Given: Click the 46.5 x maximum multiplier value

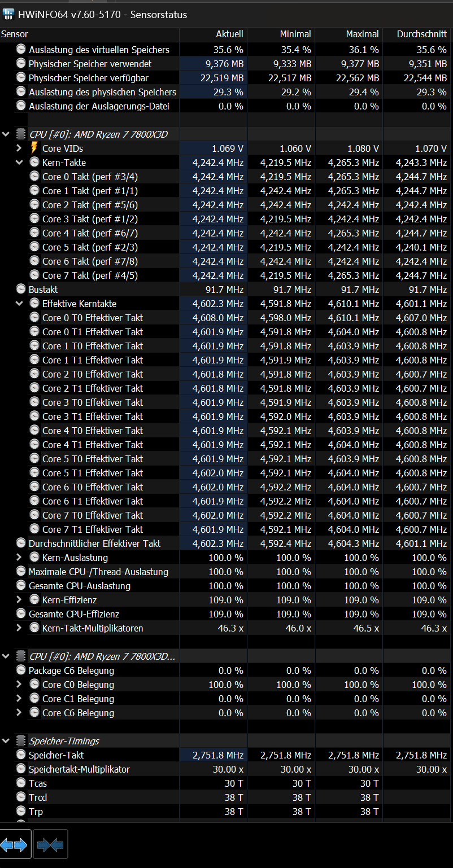Looking at the screenshot, I should point(366,628).
